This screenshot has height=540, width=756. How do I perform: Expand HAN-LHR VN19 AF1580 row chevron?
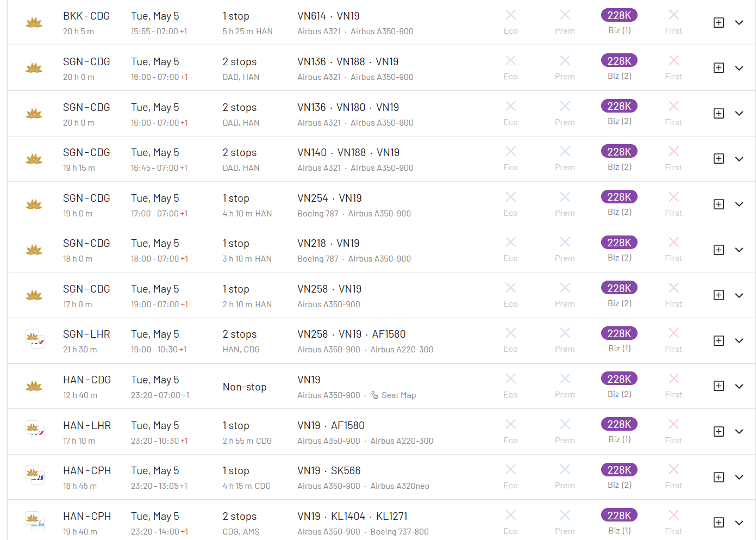click(x=739, y=431)
